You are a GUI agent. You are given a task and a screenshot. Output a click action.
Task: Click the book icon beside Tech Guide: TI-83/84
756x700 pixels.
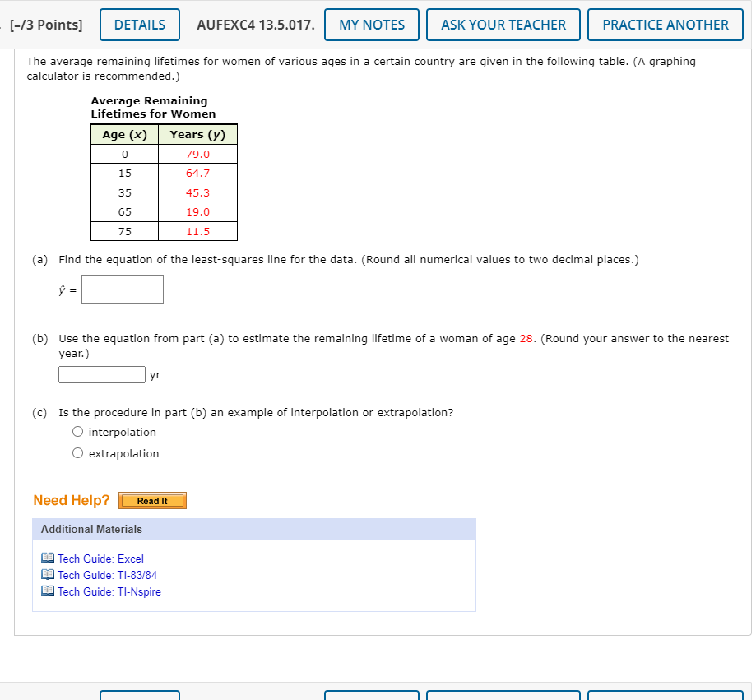click(48, 574)
